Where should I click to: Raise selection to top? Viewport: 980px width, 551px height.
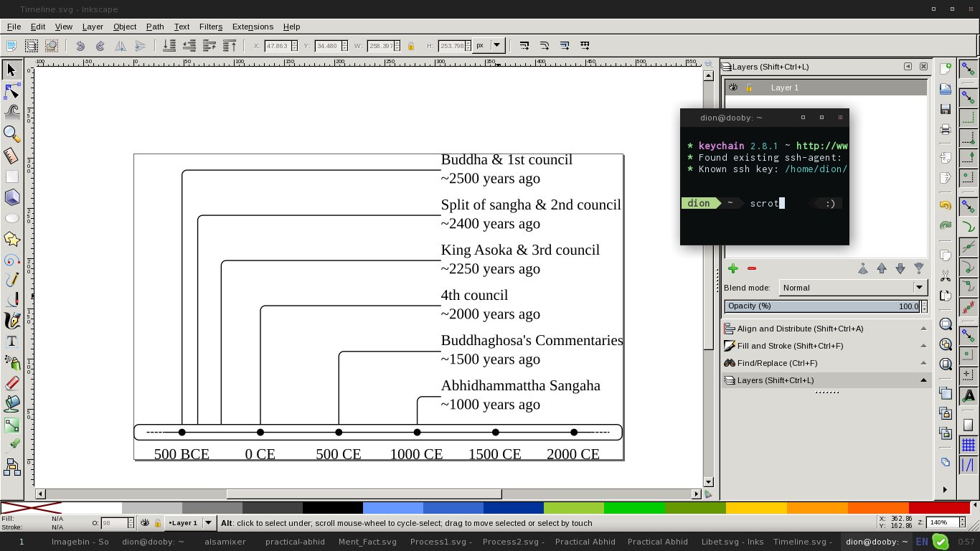point(230,46)
